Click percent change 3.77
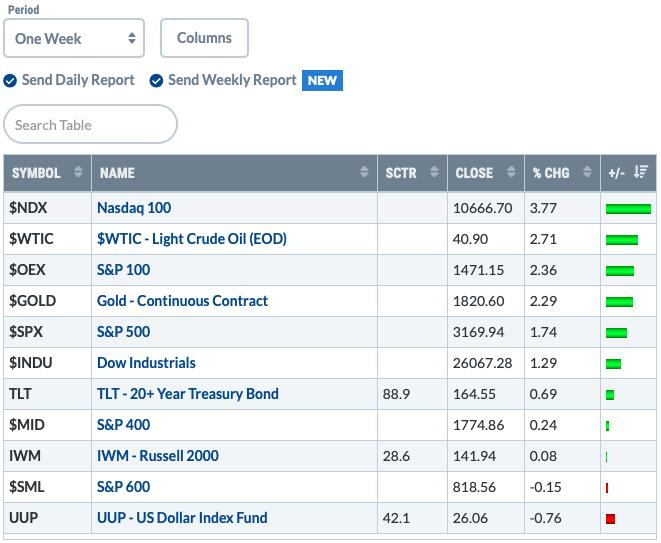 (543, 208)
